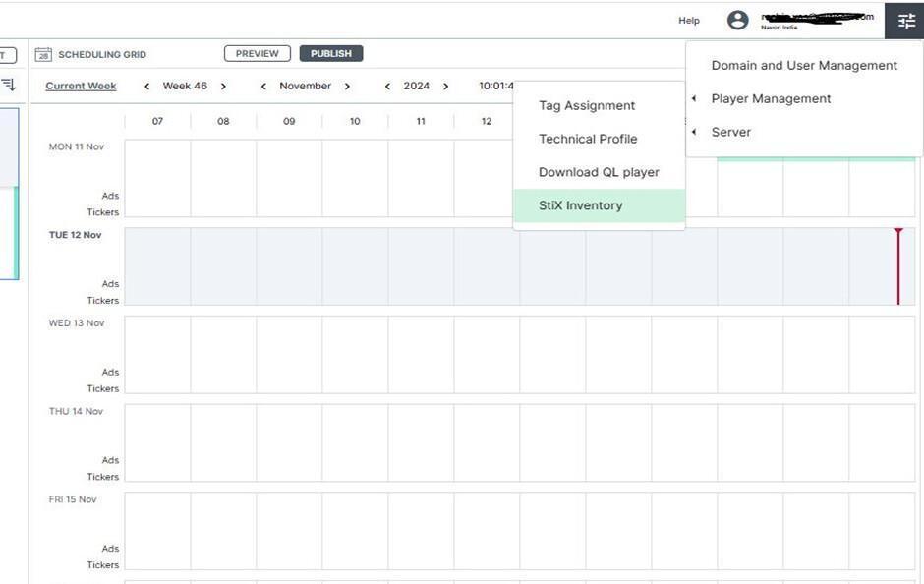The height and width of the screenshot is (584, 924).
Task: Click the 10 hour column header
Action: (355, 121)
